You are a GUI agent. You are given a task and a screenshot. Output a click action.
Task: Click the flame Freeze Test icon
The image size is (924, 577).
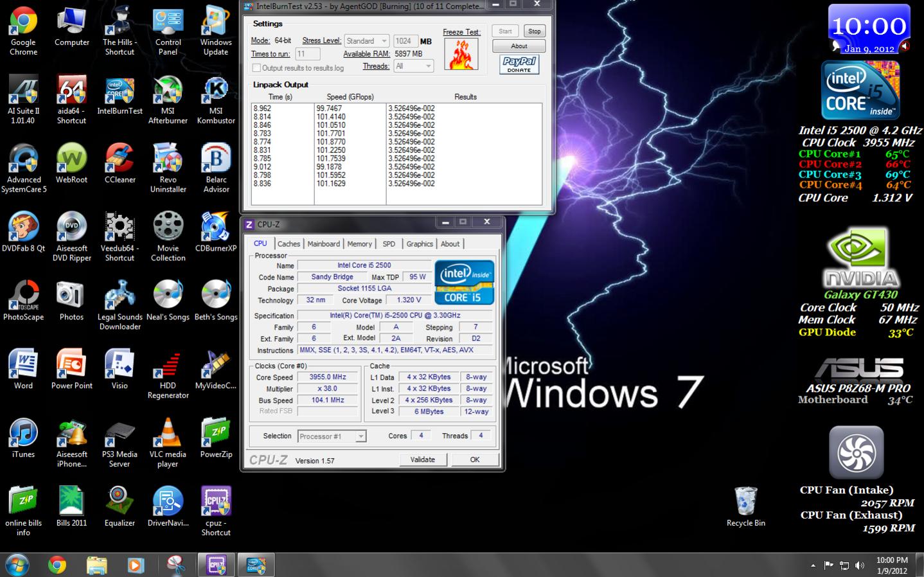coord(461,54)
